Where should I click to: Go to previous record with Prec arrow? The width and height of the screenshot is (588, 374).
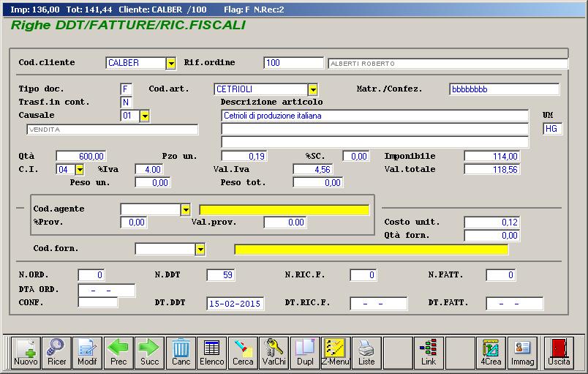click(x=118, y=353)
